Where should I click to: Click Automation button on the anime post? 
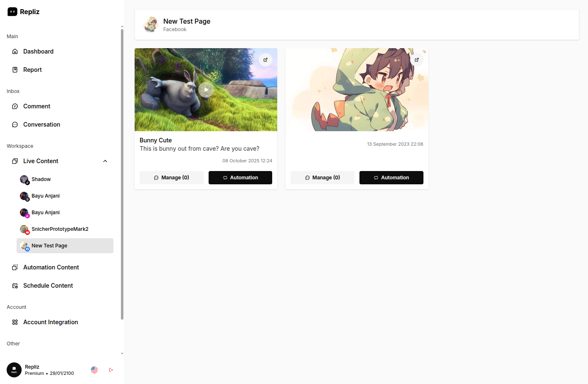[x=391, y=178]
